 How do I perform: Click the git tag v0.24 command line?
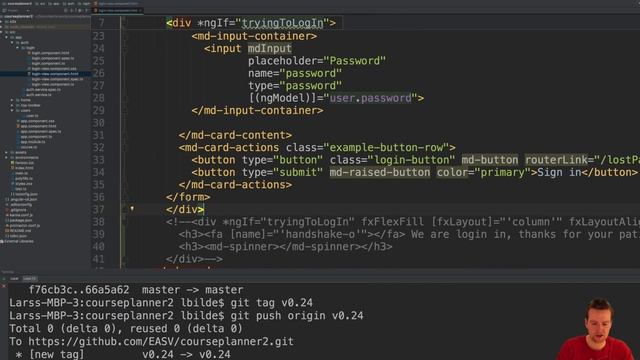coord(271,303)
